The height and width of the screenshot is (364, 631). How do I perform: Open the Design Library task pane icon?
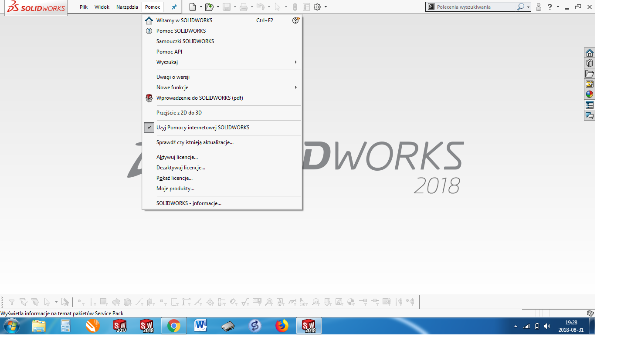(590, 63)
